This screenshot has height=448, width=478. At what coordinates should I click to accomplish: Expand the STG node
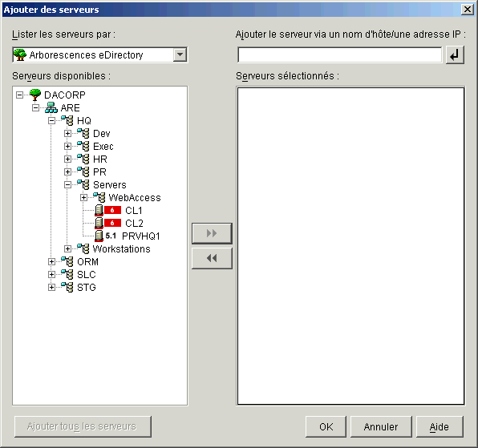[x=52, y=287]
